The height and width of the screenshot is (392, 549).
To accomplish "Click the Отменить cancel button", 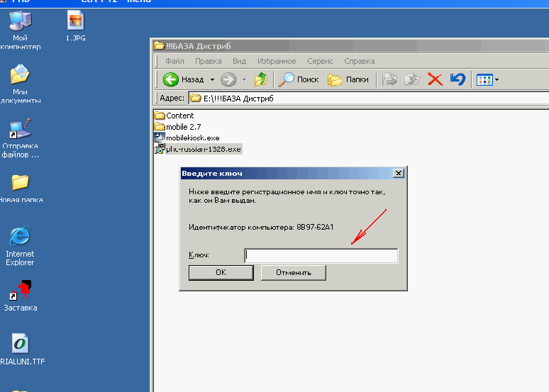I will 294,272.
